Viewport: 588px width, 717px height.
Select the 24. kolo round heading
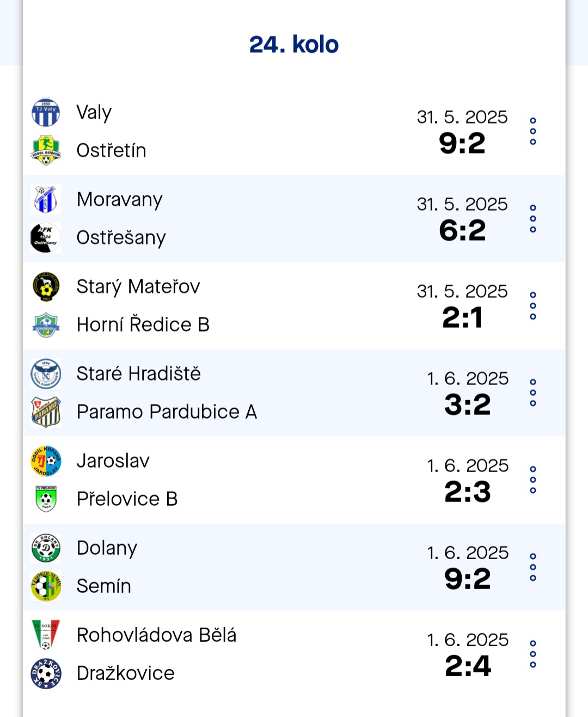pos(294,45)
